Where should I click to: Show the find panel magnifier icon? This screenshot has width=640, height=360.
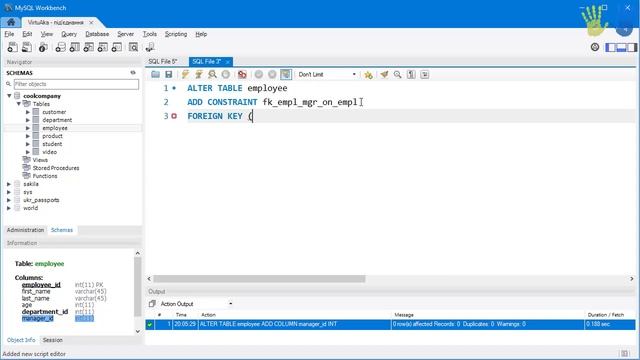398,74
